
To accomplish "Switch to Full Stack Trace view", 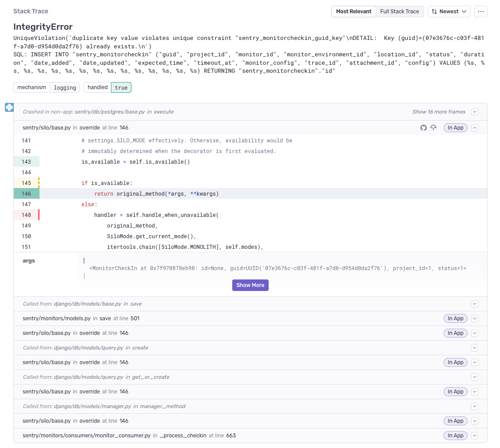I will pyautogui.click(x=399, y=12).
